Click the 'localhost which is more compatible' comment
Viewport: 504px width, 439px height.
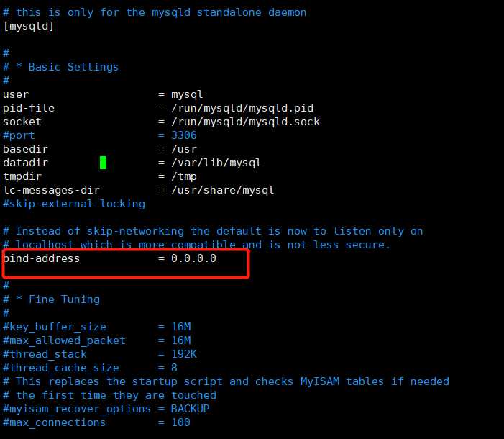point(196,245)
